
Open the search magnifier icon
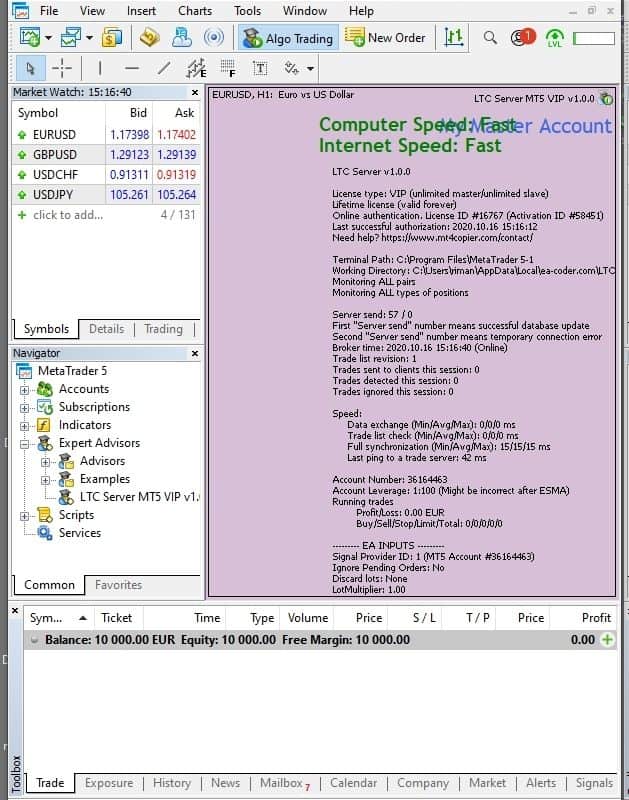point(490,37)
